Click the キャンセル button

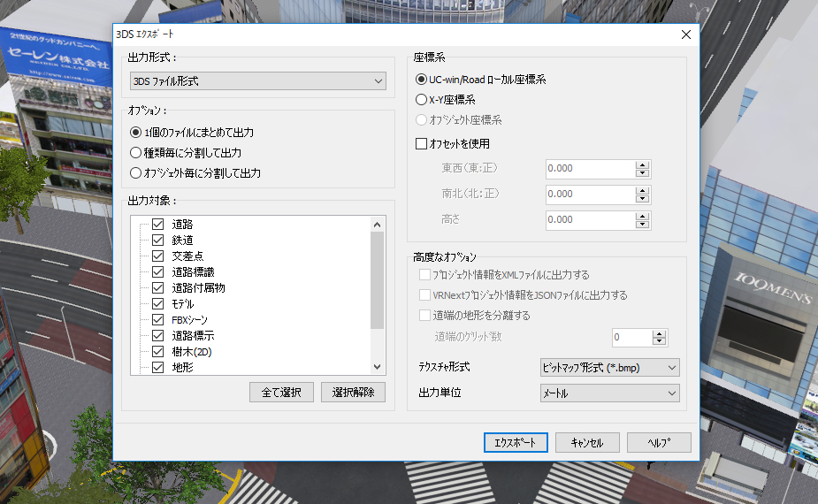coord(587,442)
